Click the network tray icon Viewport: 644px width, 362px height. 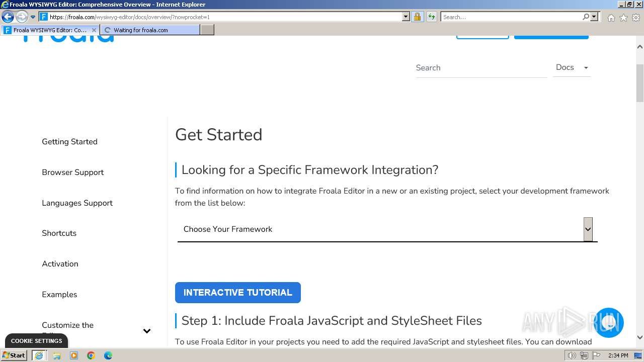pos(584,355)
